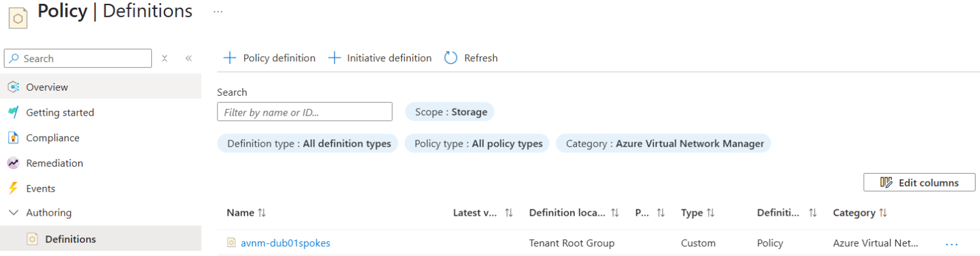Click the Definition loca... header text
The height and width of the screenshot is (256, 980).
(x=567, y=213)
